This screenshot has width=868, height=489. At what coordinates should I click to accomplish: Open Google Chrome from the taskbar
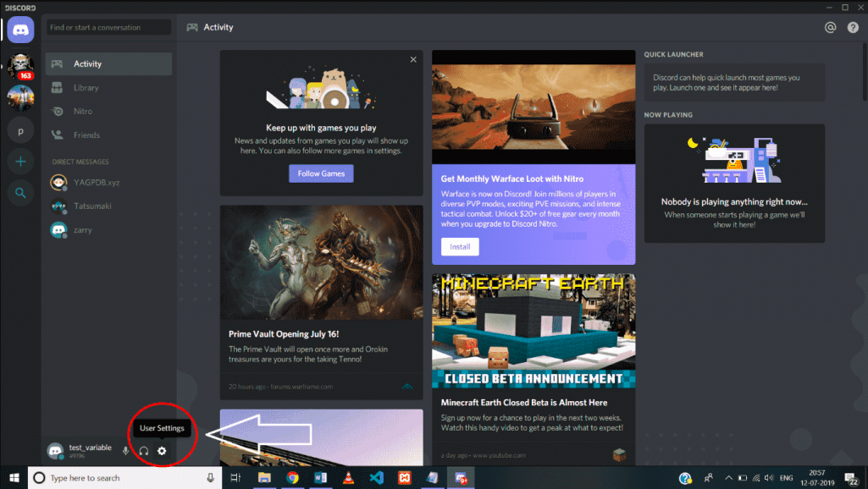292,478
